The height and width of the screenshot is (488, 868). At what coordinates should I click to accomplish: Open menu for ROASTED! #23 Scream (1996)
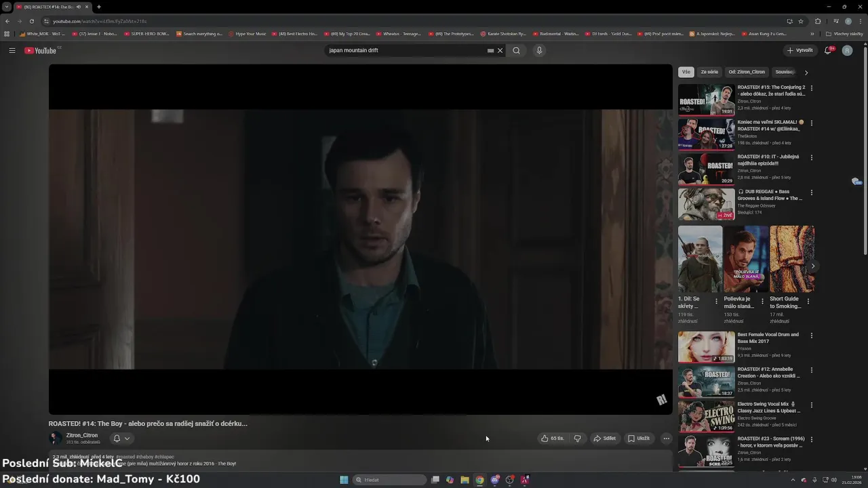tap(812, 439)
